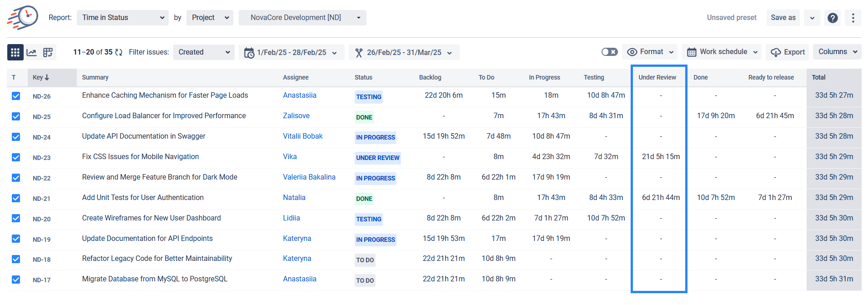Viewport: 868px width, 305px height.
Task: Open assignee link Zalisove
Action: (x=296, y=116)
